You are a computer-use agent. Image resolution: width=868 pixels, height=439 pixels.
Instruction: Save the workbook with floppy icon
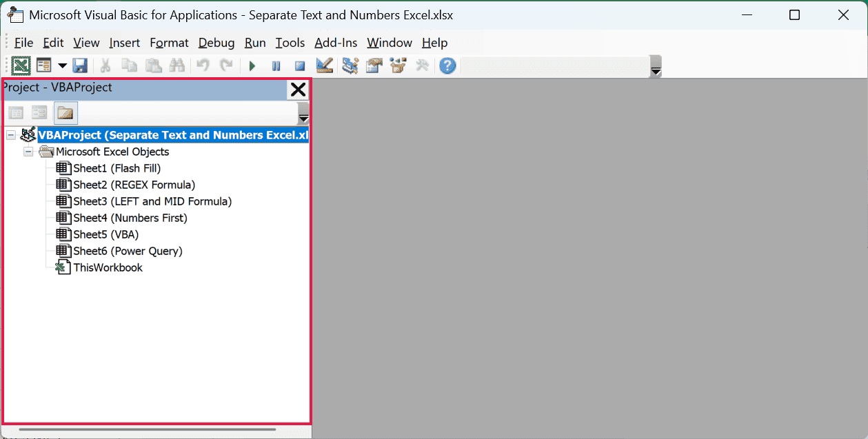pyautogui.click(x=80, y=65)
